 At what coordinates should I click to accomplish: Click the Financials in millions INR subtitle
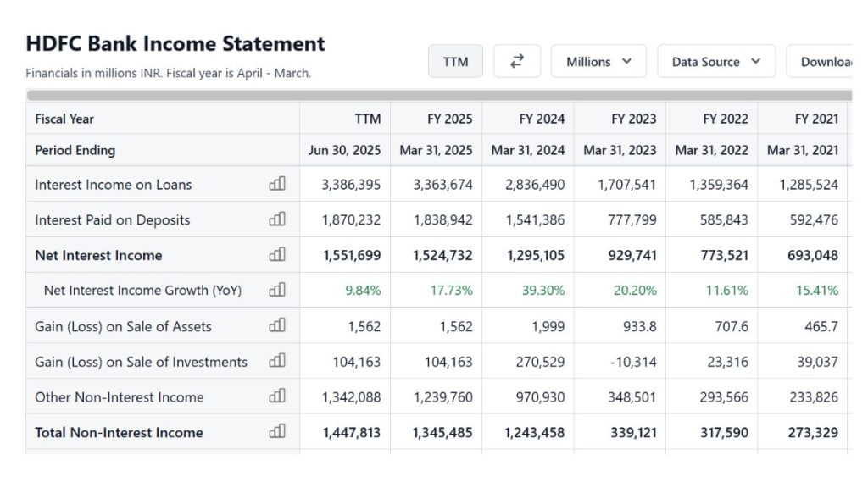pyautogui.click(x=169, y=73)
